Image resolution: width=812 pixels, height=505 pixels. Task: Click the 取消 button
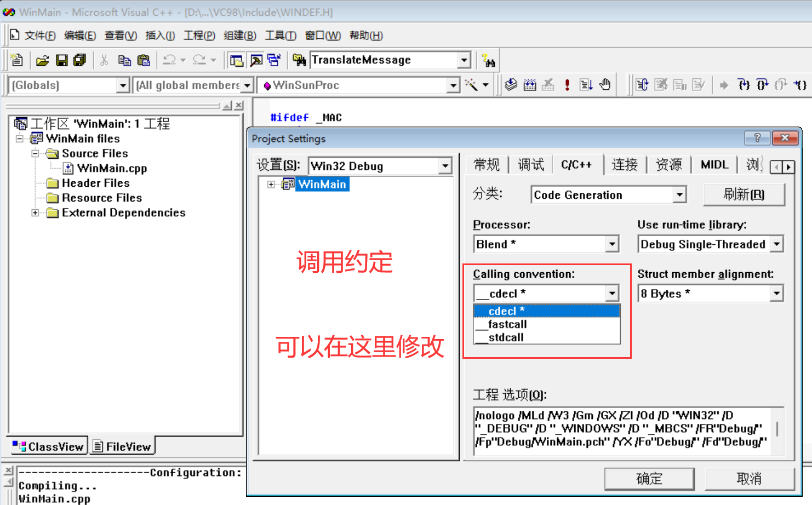pyautogui.click(x=749, y=479)
